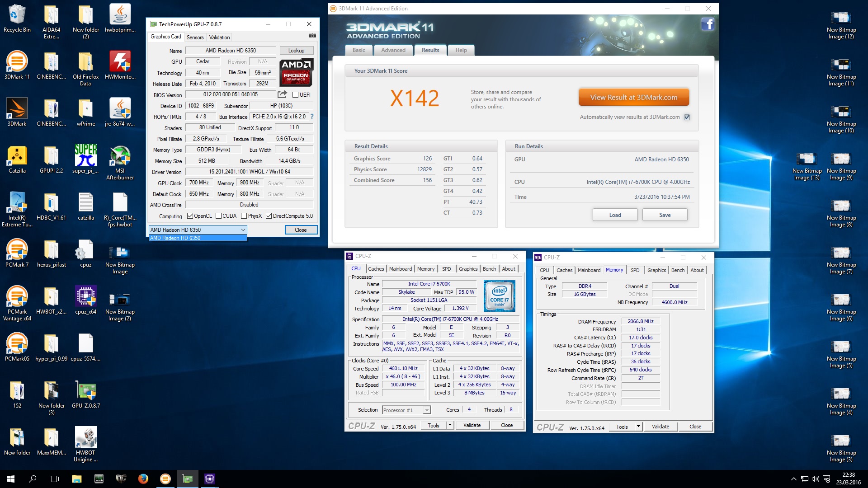Click the Bus Interface question mark icon
868x488 pixels.
[311, 117]
